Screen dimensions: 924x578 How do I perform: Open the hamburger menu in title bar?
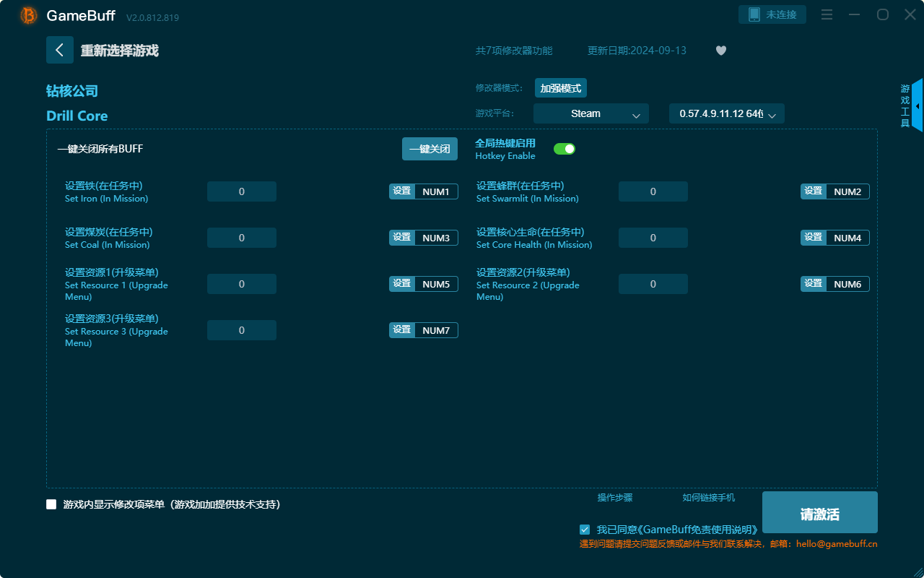coord(827,14)
